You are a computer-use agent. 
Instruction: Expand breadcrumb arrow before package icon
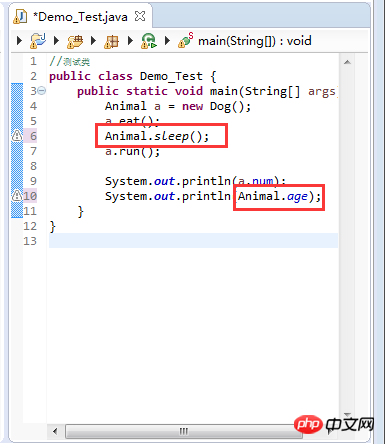click(x=93, y=41)
